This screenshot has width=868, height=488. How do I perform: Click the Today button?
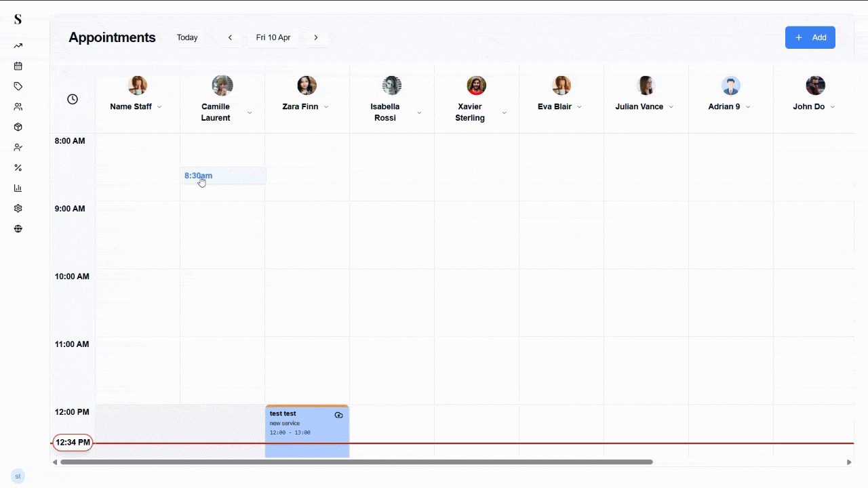point(187,38)
